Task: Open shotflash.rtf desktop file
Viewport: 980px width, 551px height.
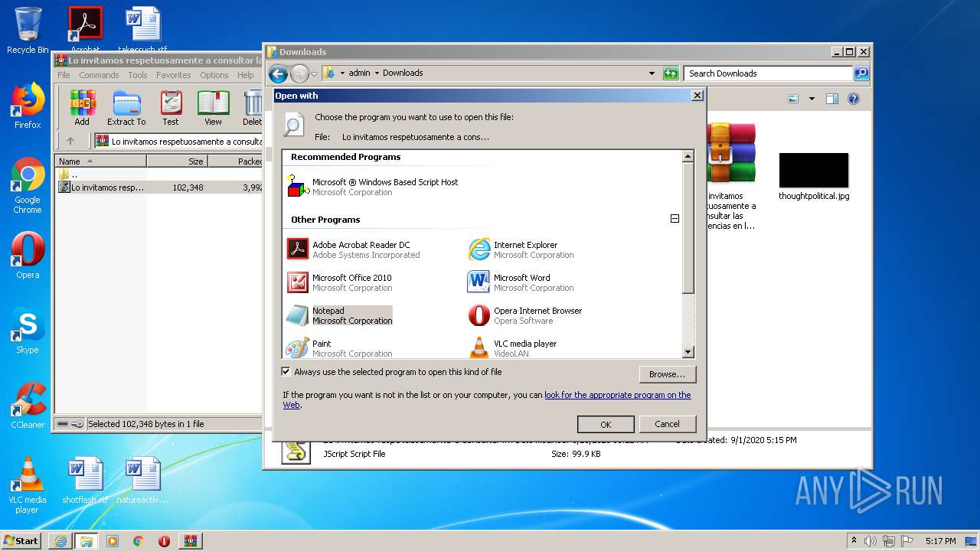Action: 84,480
